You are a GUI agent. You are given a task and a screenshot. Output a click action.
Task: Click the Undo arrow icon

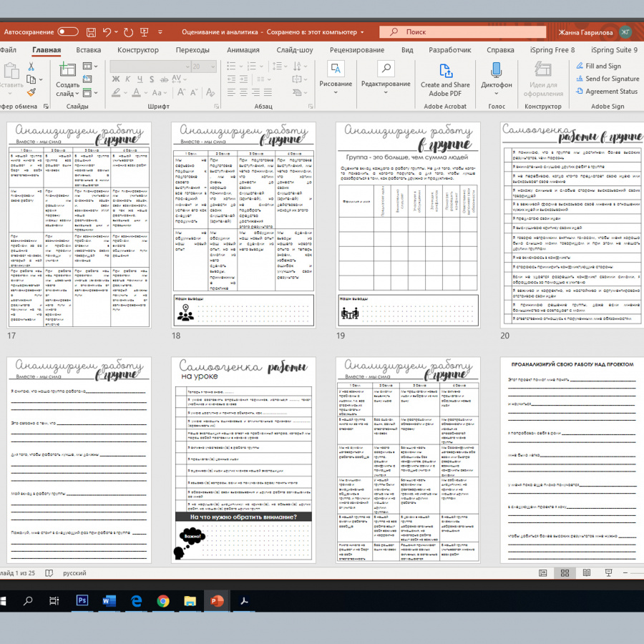click(x=107, y=32)
